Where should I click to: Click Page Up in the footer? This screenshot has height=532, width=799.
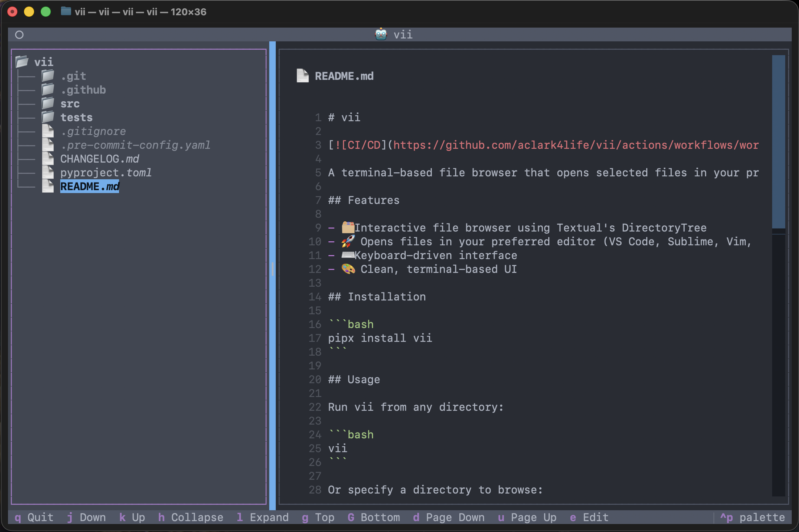[x=527, y=517]
